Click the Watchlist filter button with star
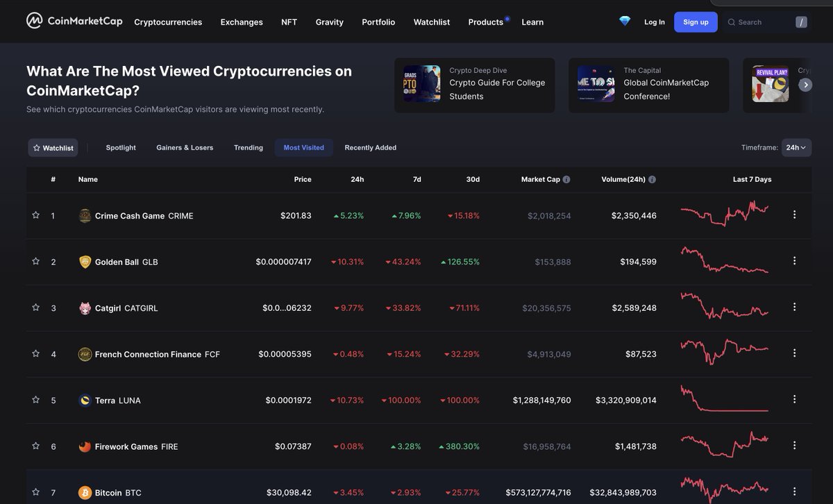This screenshot has height=504, width=833. click(x=53, y=148)
